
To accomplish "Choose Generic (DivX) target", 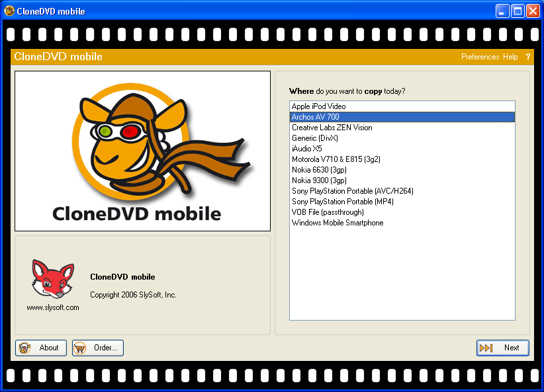I will tap(402, 138).
